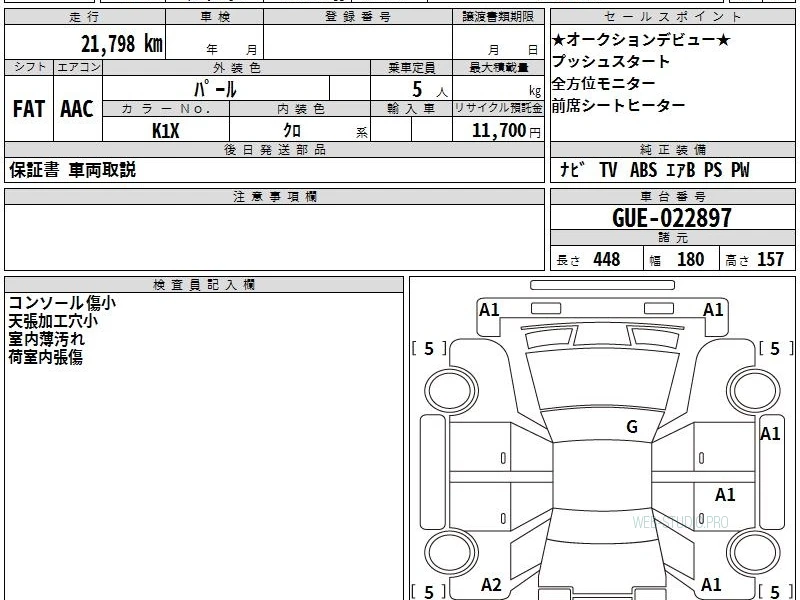
Task: Select the "プッシュスタート" sales point
Action: click(x=611, y=61)
